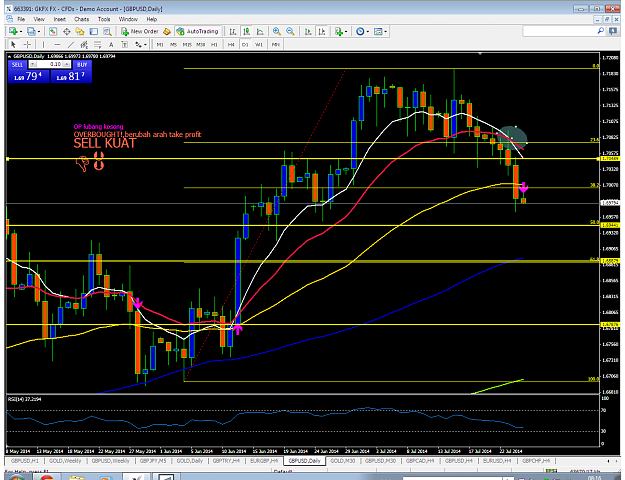Open the chat bubble icon top right
625x480 pixels.
point(613,31)
